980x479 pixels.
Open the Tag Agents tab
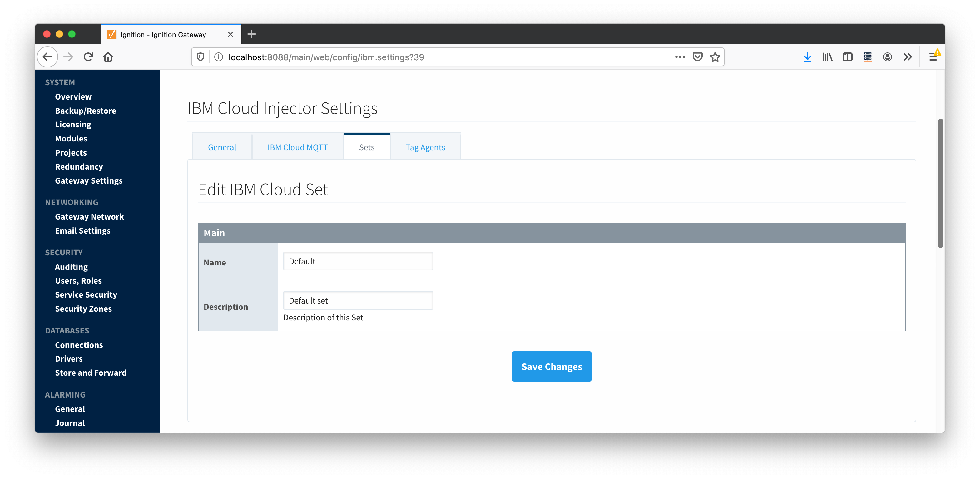[x=425, y=147]
